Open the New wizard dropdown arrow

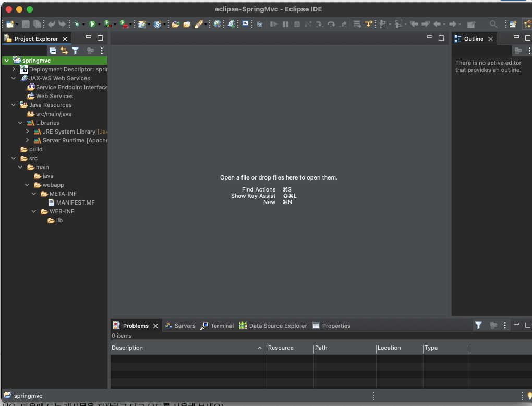point(17,25)
